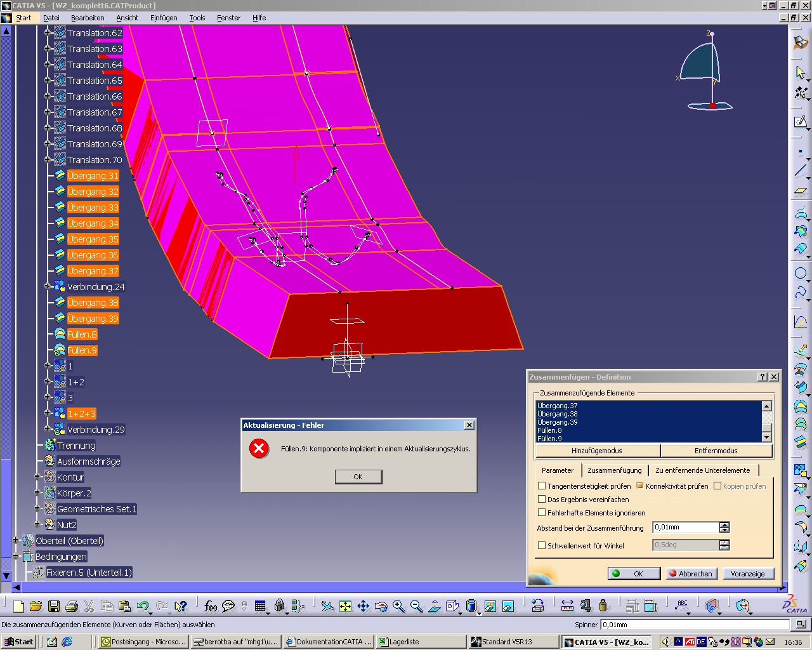Click the Abstand bei der Zusammenführung field
This screenshot has height=650, width=812.
pos(686,527)
